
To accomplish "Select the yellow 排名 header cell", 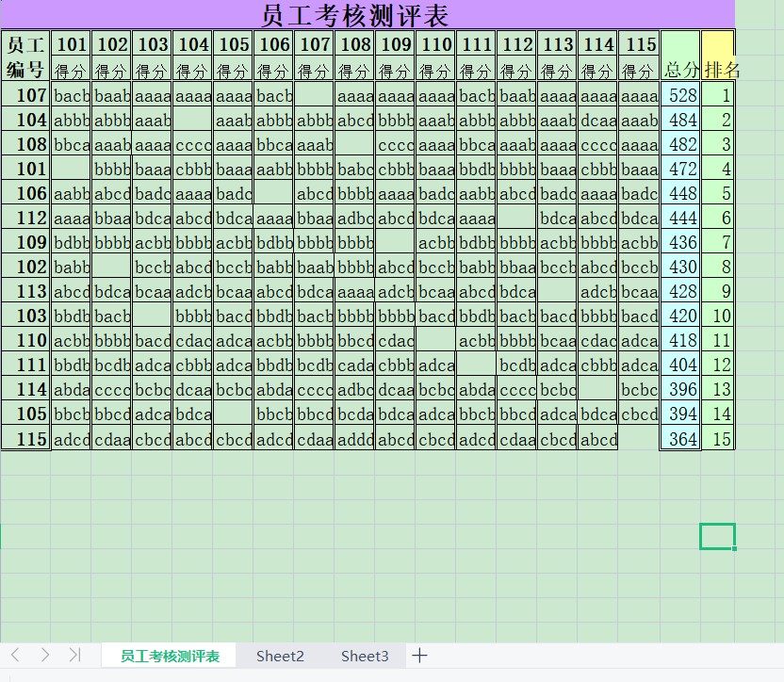I will point(719,57).
